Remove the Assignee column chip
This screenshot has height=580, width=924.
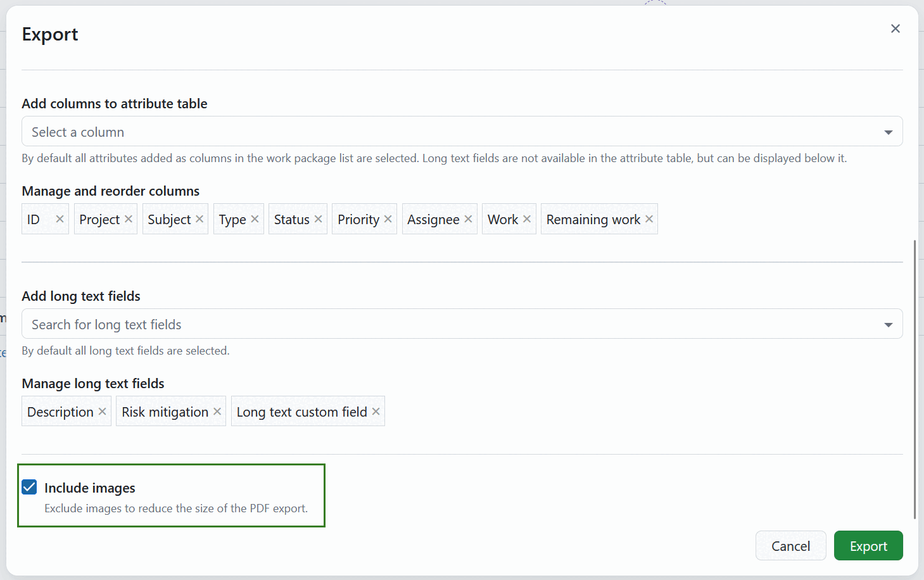coord(467,218)
